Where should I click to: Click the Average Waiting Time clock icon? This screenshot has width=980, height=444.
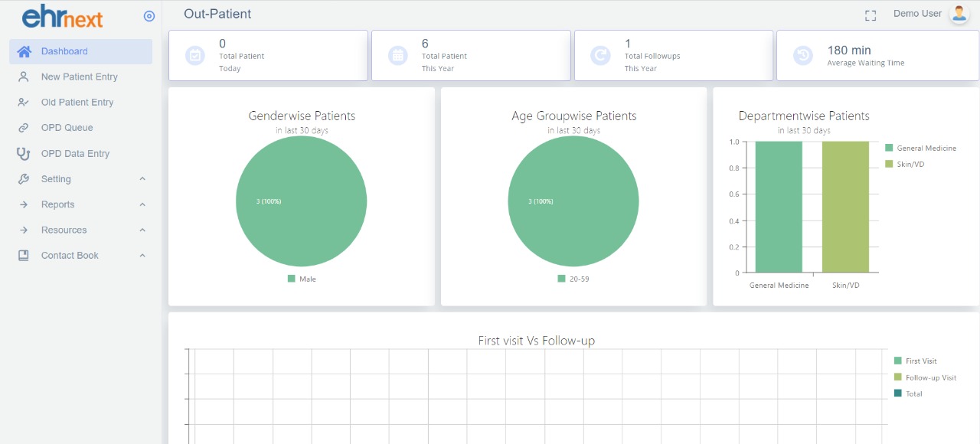[x=802, y=55]
